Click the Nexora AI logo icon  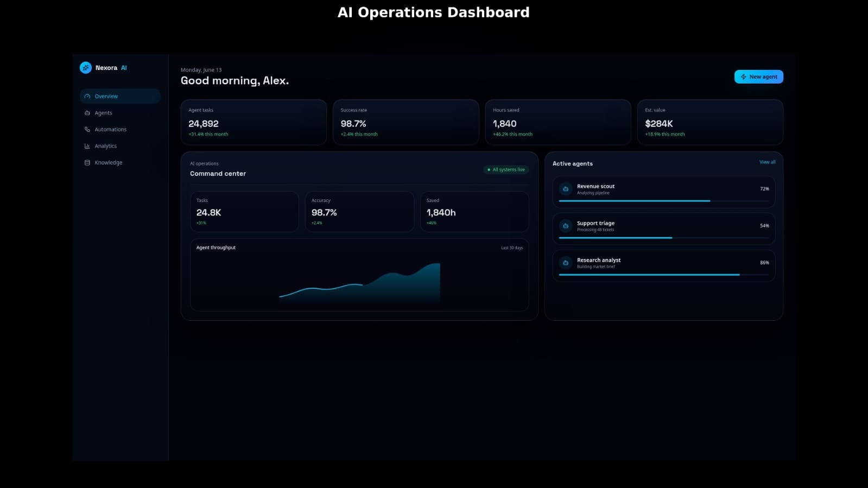pos(86,68)
